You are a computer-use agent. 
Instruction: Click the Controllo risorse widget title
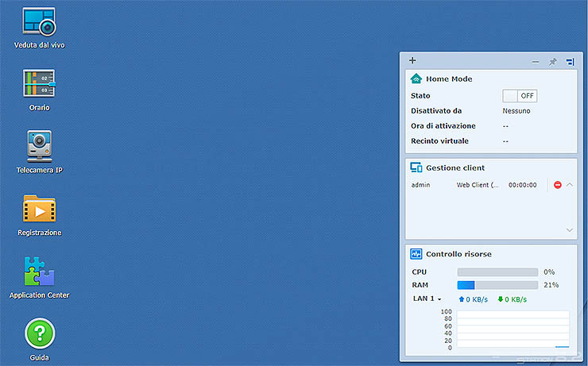click(458, 254)
